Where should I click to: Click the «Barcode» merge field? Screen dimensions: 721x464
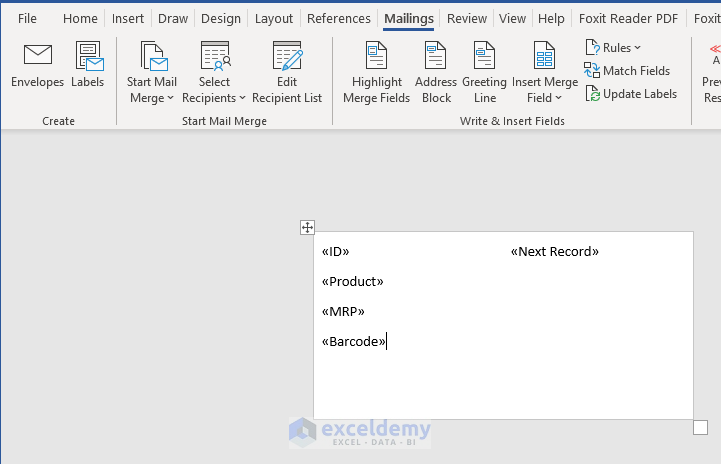click(x=353, y=342)
